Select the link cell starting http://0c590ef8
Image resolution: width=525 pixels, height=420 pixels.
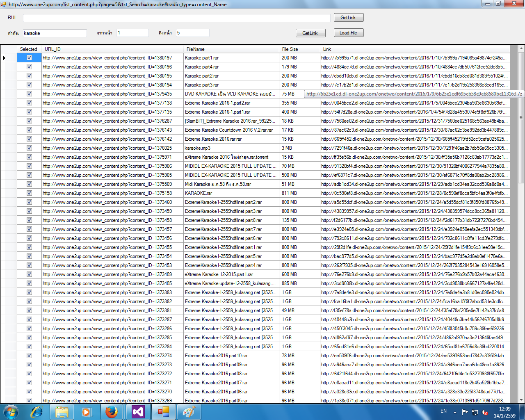415,193
